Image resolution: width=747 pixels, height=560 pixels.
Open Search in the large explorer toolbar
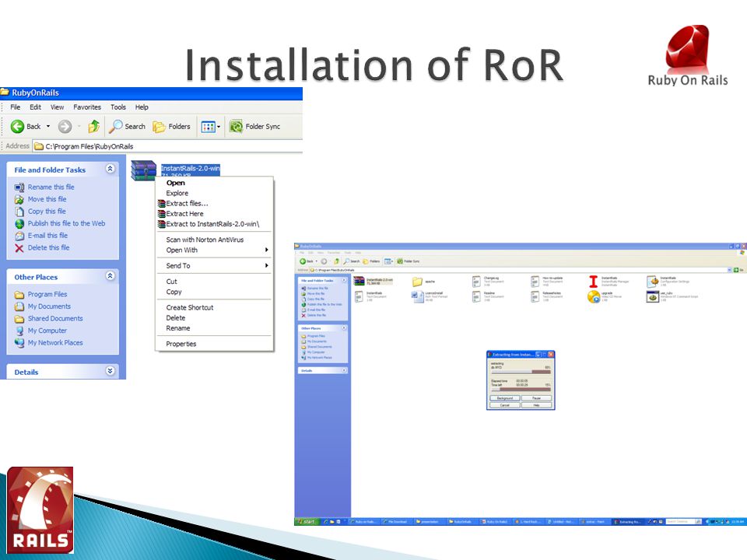click(127, 126)
